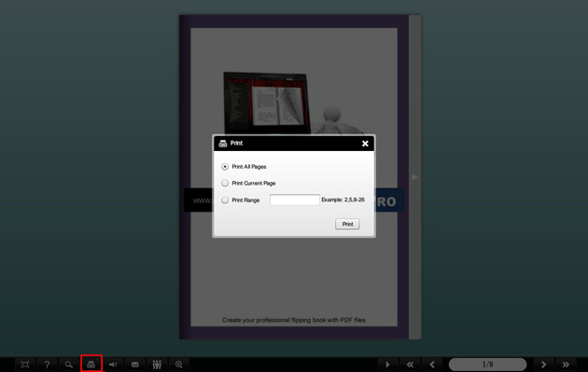The width and height of the screenshot is (588, 372).
Task: Open the social share people icon
Action: (x=157, y=365)
